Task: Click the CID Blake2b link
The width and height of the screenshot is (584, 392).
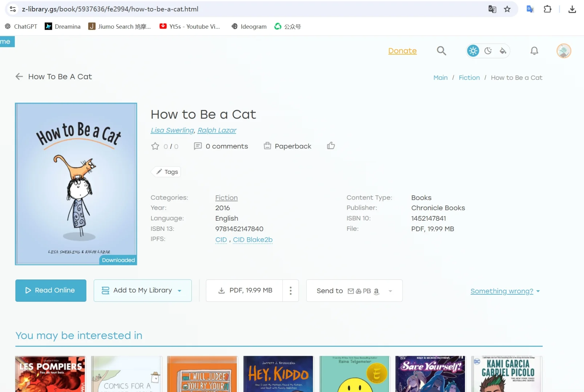Action: tap(253, 240)
